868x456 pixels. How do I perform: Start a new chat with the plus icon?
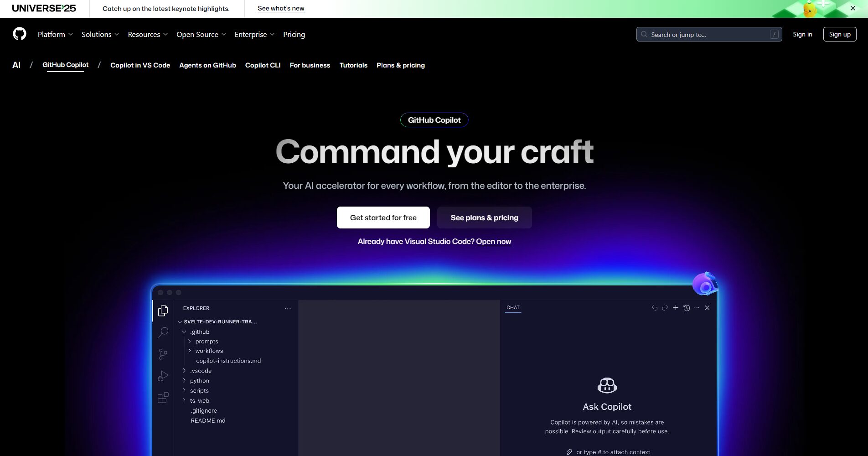(676, 308)
